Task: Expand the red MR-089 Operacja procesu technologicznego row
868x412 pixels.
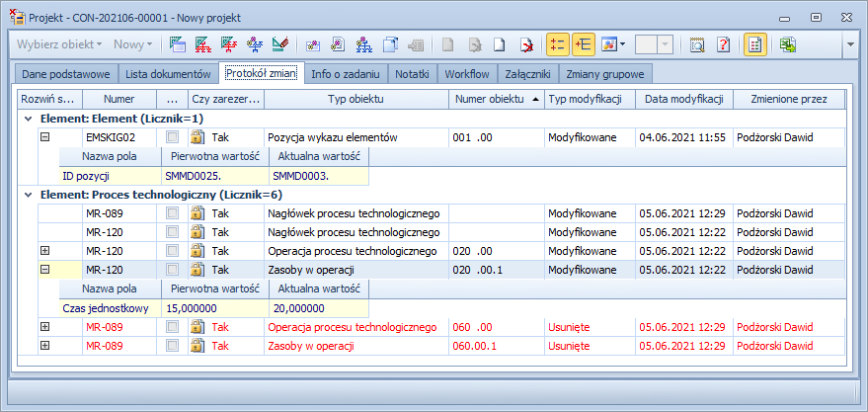Action: (44, 326)
